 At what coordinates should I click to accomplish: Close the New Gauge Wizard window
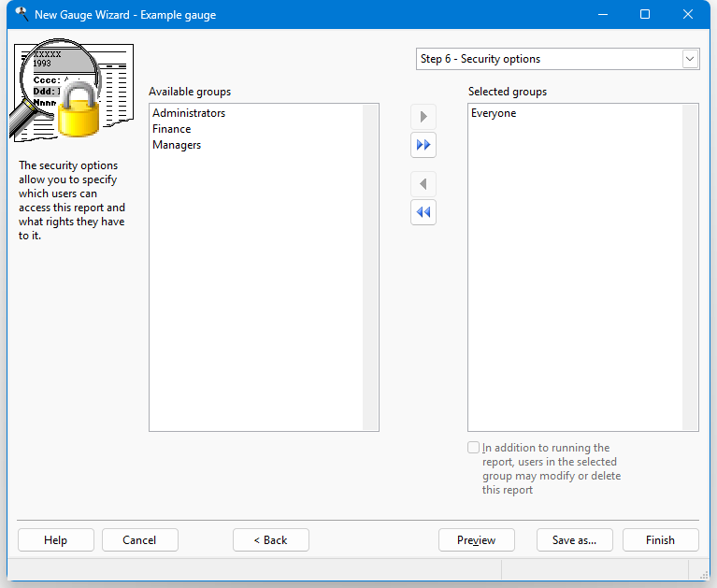(688, 14)
